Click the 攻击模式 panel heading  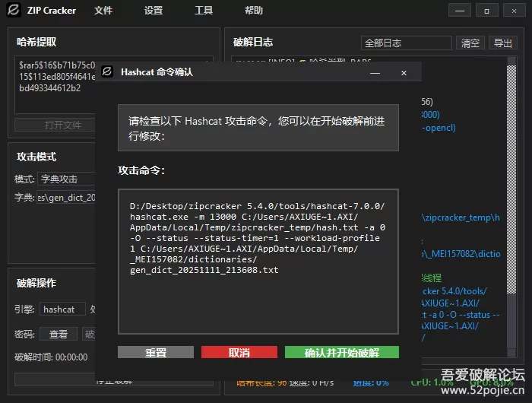36,157
